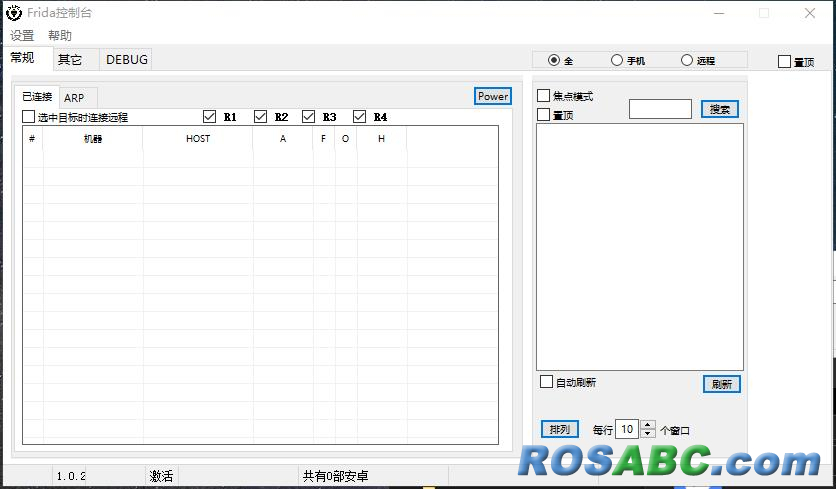Uncheck the R3 checkbox
This screenshot has height=489, width=836.
308,116
